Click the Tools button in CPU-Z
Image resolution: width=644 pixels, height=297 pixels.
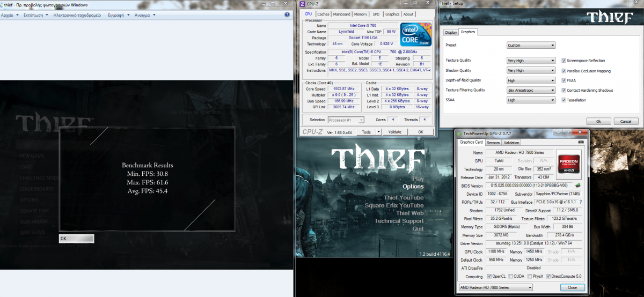tap(366, 131)
